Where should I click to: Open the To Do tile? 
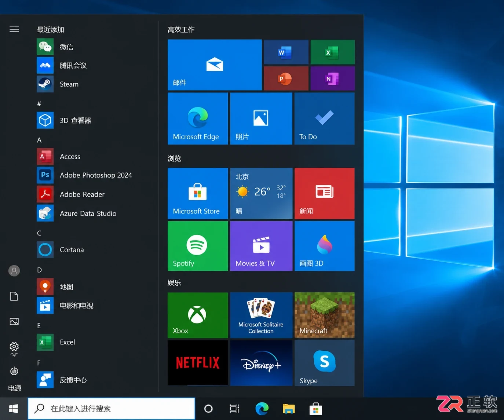click(325, 118)
